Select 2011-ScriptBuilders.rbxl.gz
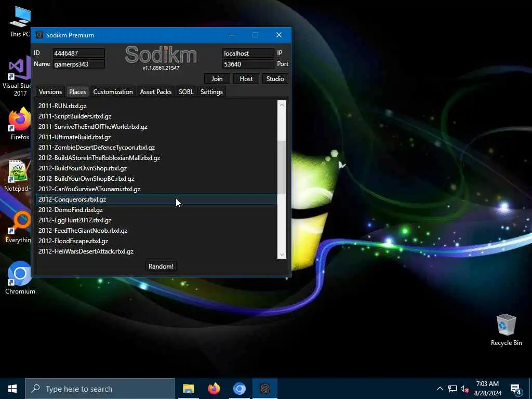 pos(156,116)
